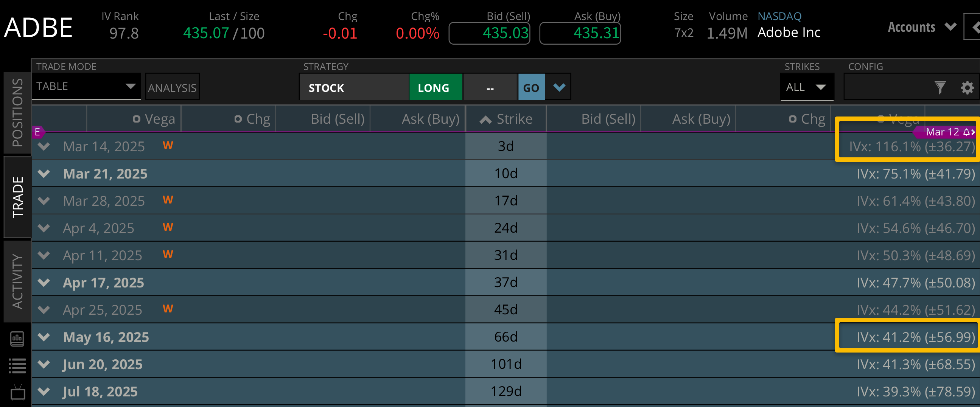Open the list view sidebar icon

click(x=17, y=365)
